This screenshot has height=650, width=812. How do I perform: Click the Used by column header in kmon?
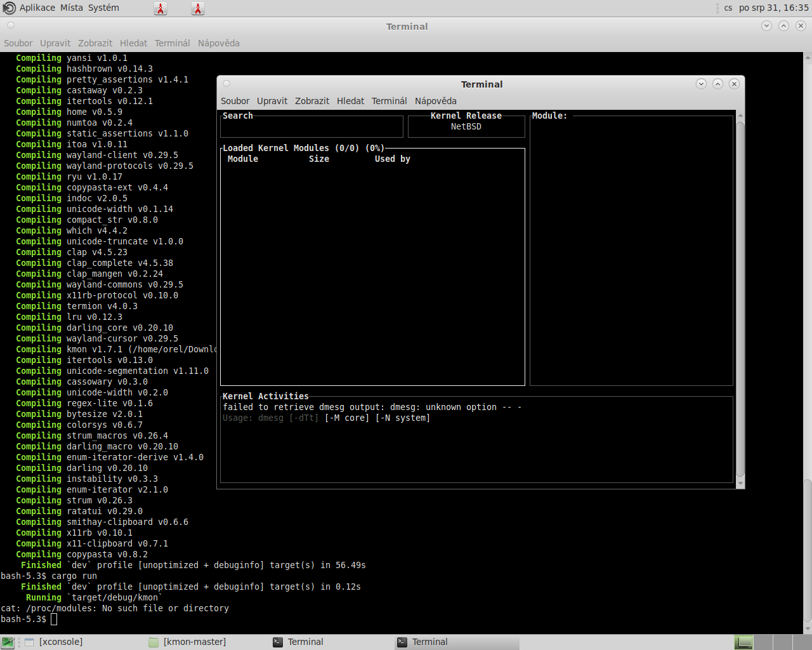point(393,159)
